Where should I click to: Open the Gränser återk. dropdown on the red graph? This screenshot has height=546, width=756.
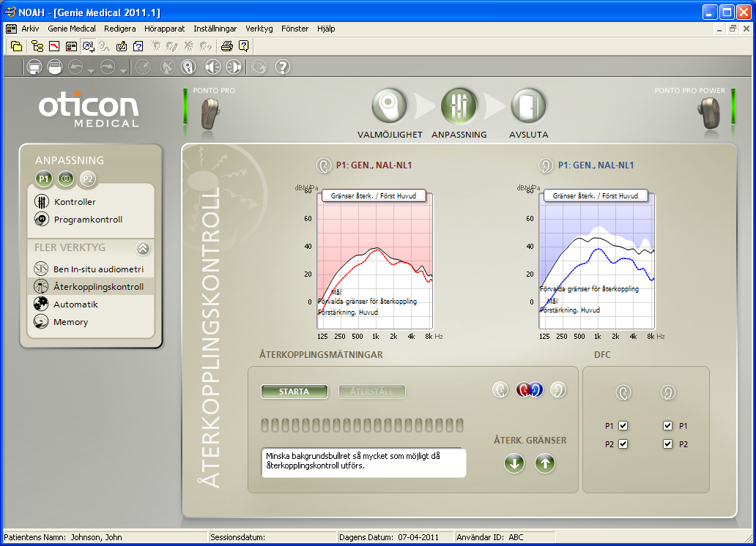click(x=373, y=195)
